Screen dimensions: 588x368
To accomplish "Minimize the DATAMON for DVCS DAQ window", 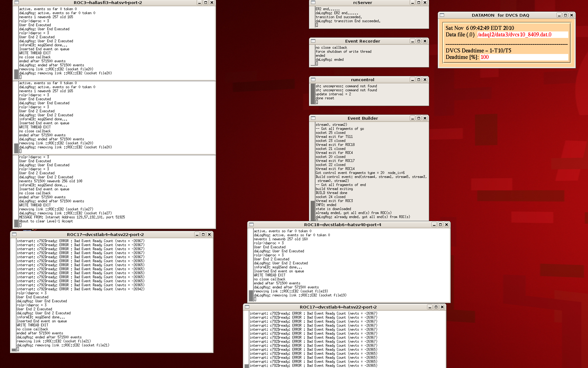I will [x=559, y=15].
